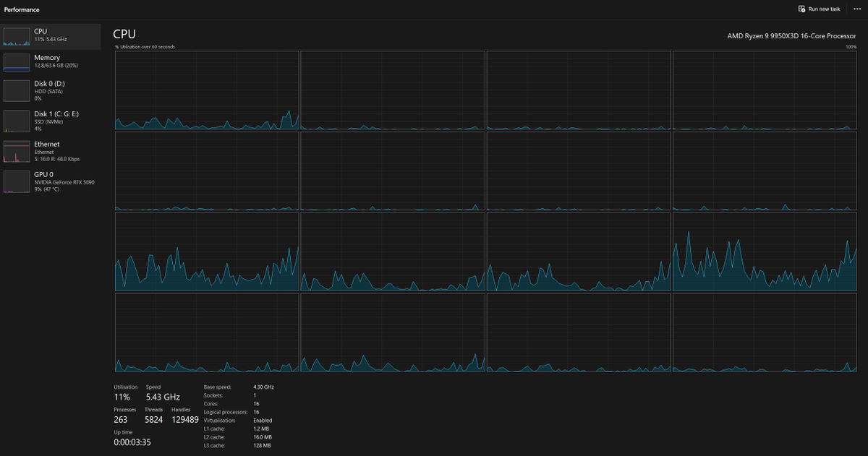Select the CPU label in the sidebar

(41, 31)
